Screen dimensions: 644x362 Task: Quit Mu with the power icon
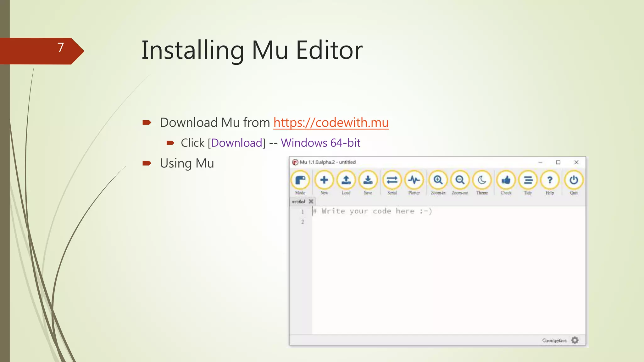tap(574, 183)
